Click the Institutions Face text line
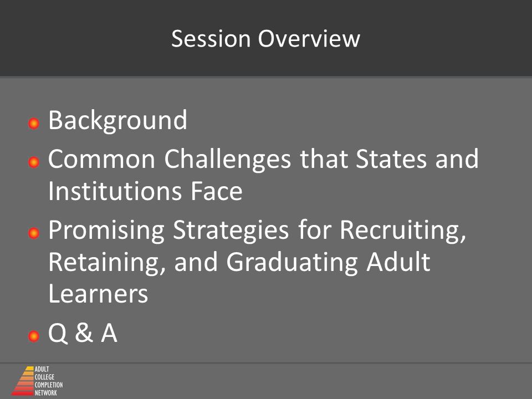The image size is (532, 399). click(145, 191)
